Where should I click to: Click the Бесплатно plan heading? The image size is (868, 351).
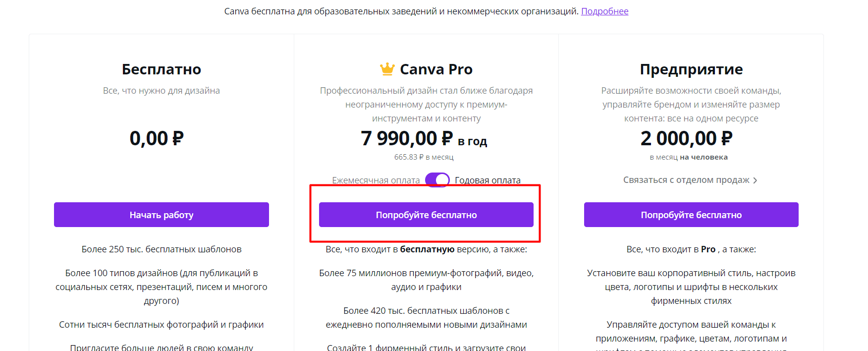click(162, 69)
